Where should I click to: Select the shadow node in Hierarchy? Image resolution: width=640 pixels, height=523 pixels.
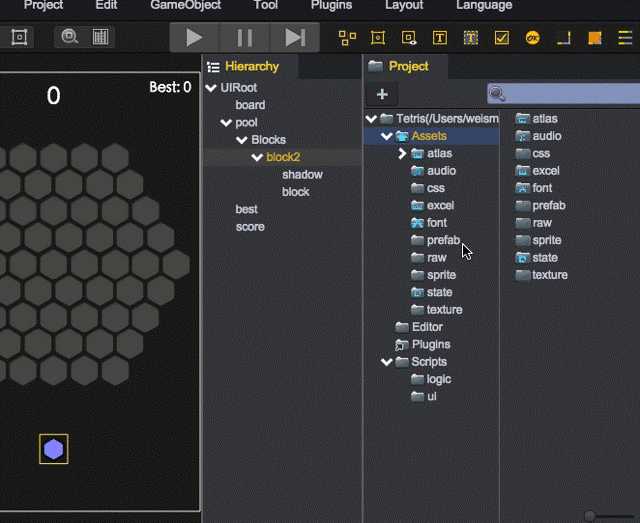(302, 175)
